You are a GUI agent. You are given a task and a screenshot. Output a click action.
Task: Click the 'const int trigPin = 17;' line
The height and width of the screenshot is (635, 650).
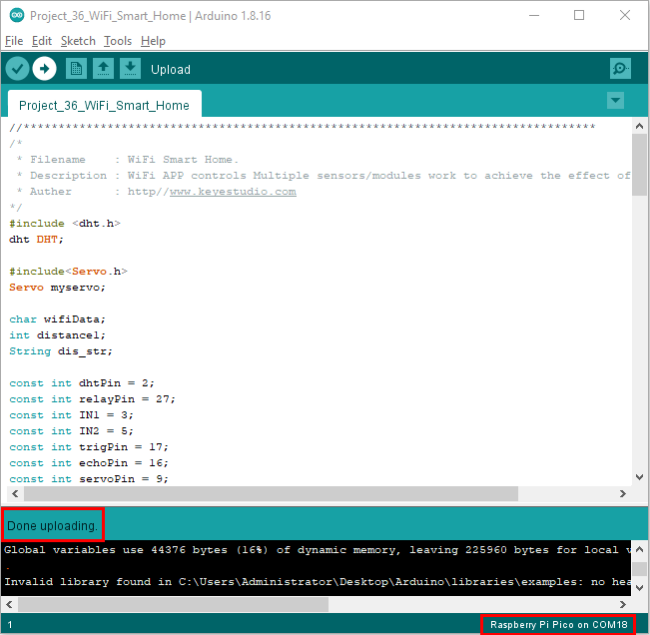89,447
